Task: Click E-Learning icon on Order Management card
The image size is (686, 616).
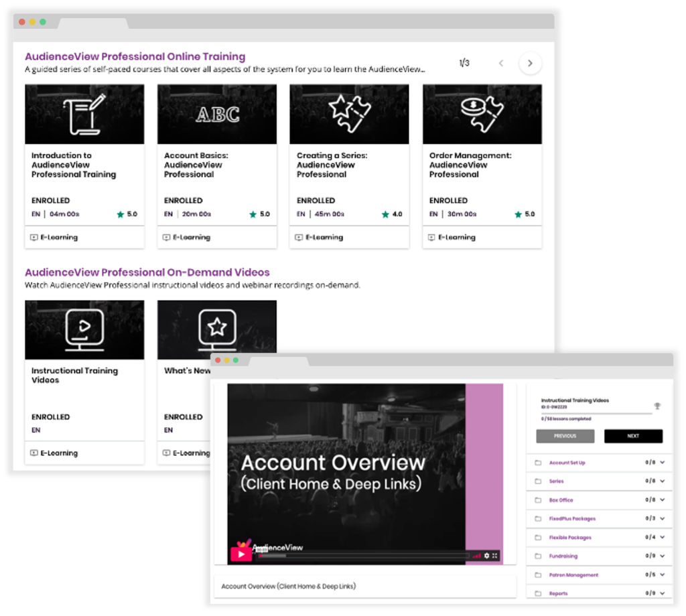Action: (x=431, y=238)
